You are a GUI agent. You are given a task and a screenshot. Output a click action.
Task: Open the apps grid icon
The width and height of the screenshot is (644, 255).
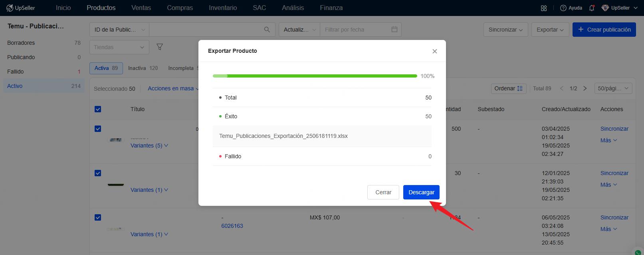544,8
